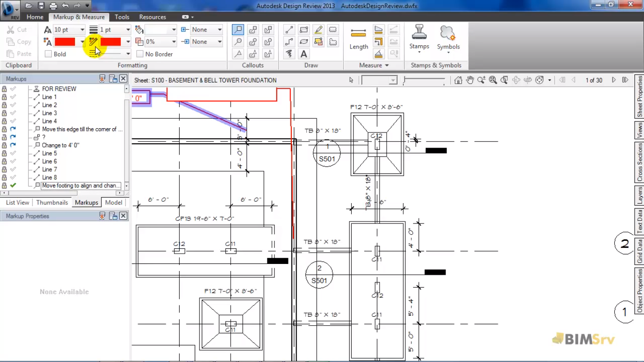The height and width of the screenshot is (362, 644).
Task: Open the line start style None dropdown
Action: (219, 30)
